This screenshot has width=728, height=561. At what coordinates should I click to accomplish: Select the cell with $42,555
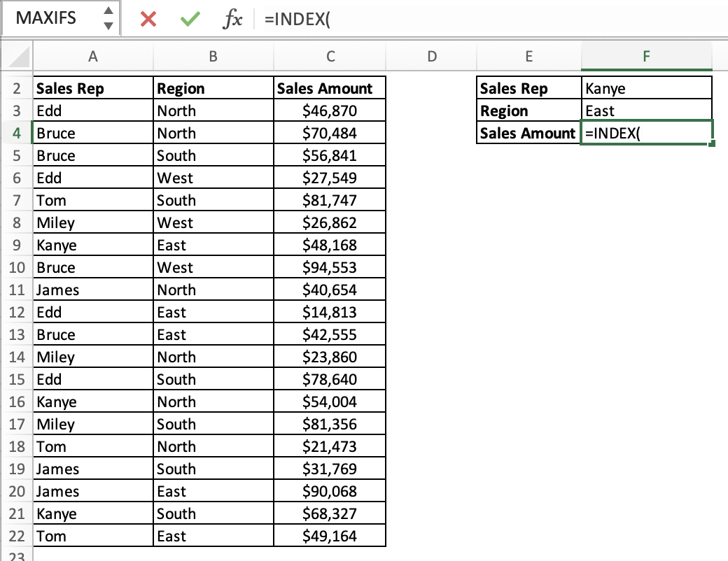coord(330,334)
